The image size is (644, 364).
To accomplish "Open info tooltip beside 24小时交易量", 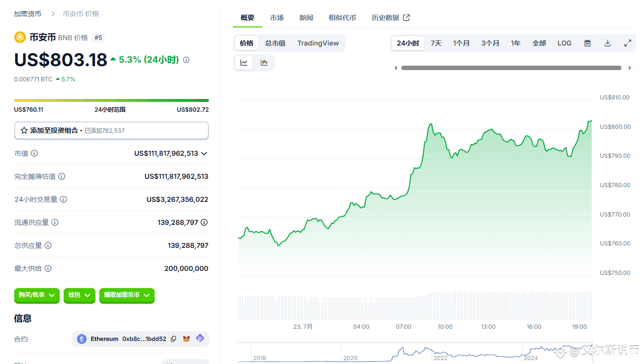I will point(64,199).
